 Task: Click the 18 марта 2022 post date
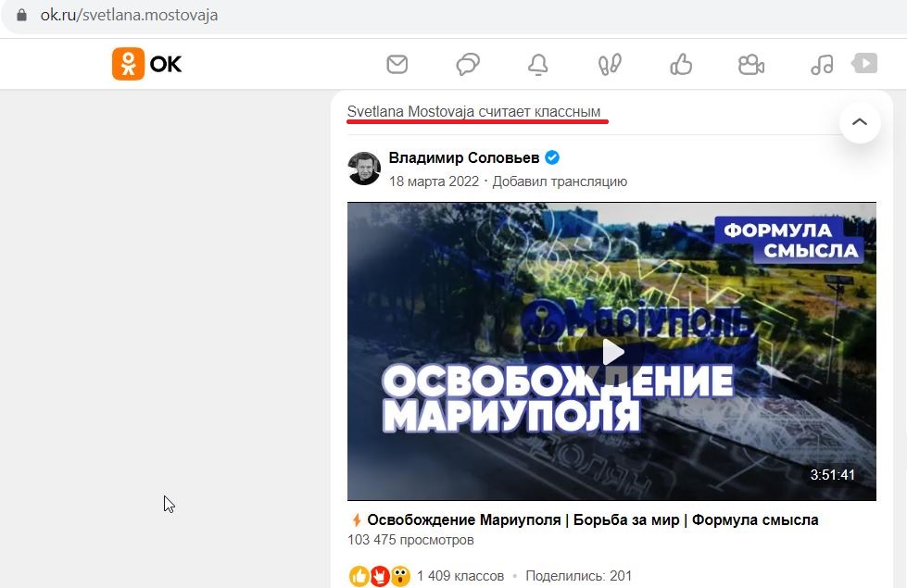434,181
